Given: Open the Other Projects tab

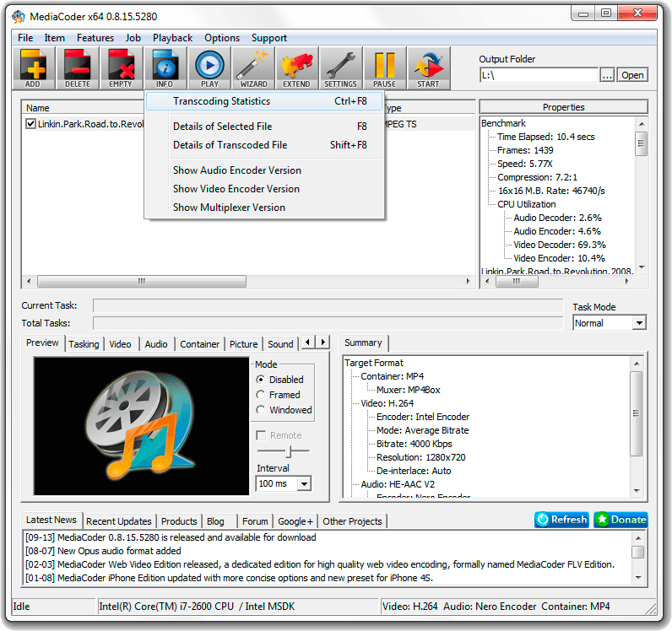Looking at the screenshot, I should pyautogui.click(x=352, y=521).
